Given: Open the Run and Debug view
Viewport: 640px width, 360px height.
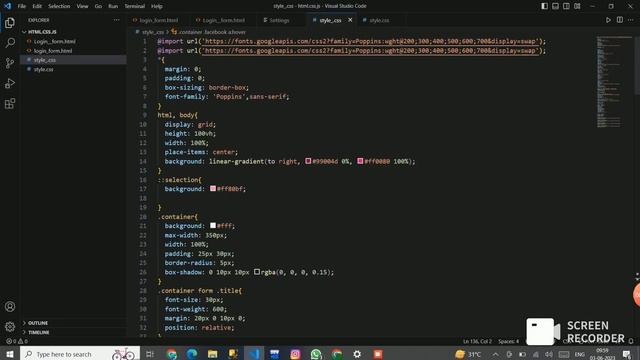Looking at the screenshot, I should (x=10, y=83).
